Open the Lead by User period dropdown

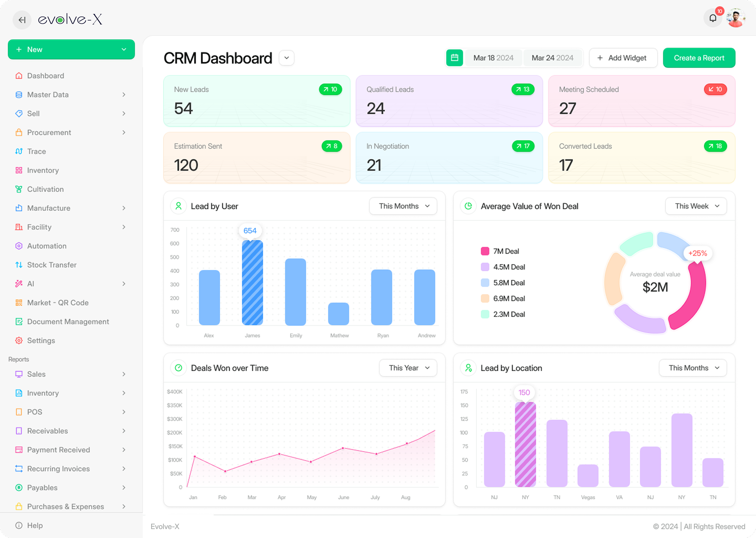[403, 206]
